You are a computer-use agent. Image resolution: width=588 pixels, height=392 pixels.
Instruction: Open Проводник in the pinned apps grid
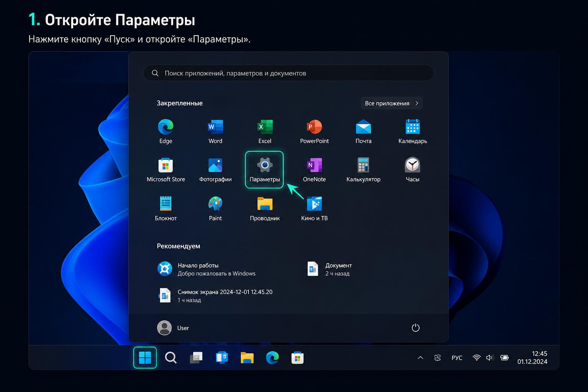[265, 208]
